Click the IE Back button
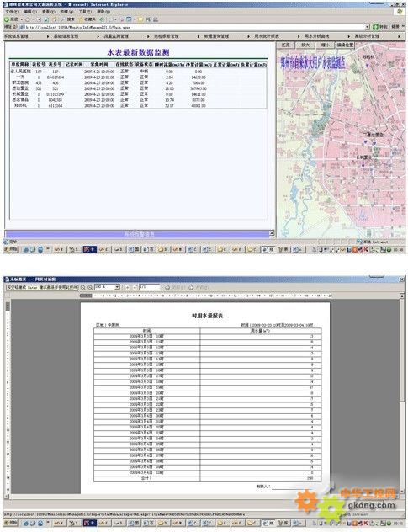 click(12, 19)
